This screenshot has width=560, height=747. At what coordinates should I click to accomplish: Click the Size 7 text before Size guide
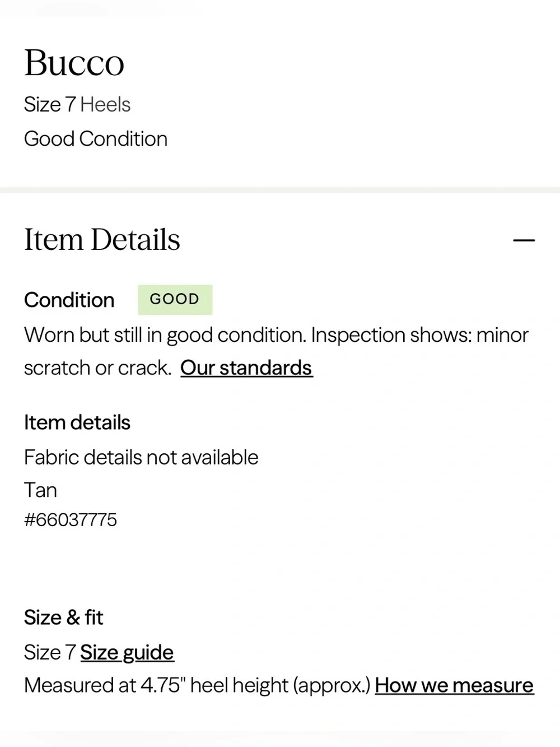tap(50, 652)
